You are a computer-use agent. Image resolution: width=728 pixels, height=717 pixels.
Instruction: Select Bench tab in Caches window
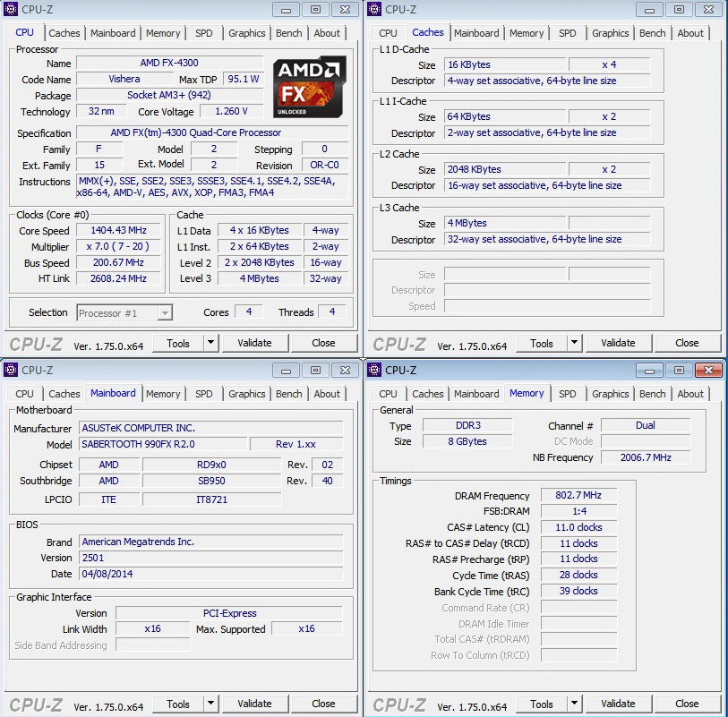652,33
